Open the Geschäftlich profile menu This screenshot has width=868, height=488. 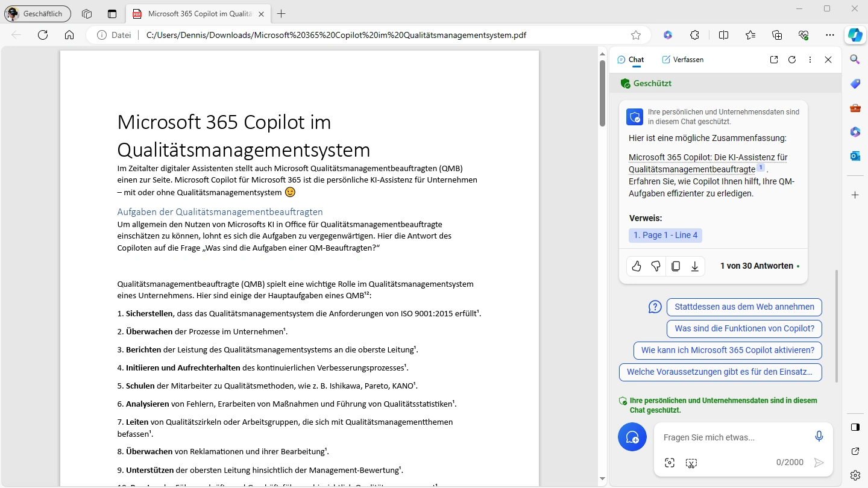(x=37, y=14)
